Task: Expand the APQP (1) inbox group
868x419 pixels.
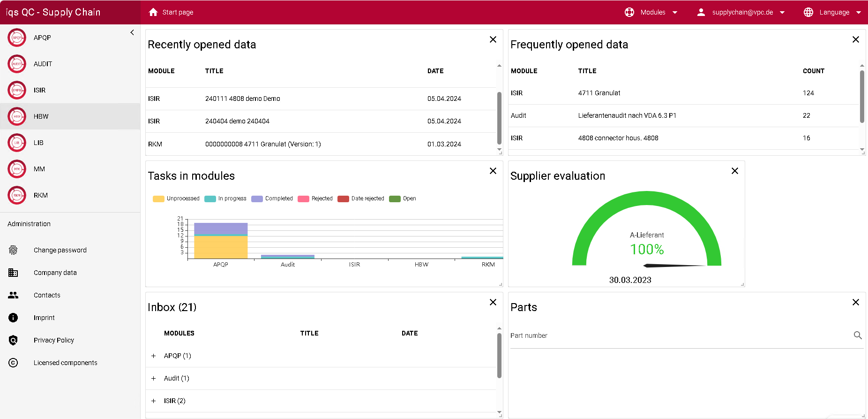Action: 153,356
